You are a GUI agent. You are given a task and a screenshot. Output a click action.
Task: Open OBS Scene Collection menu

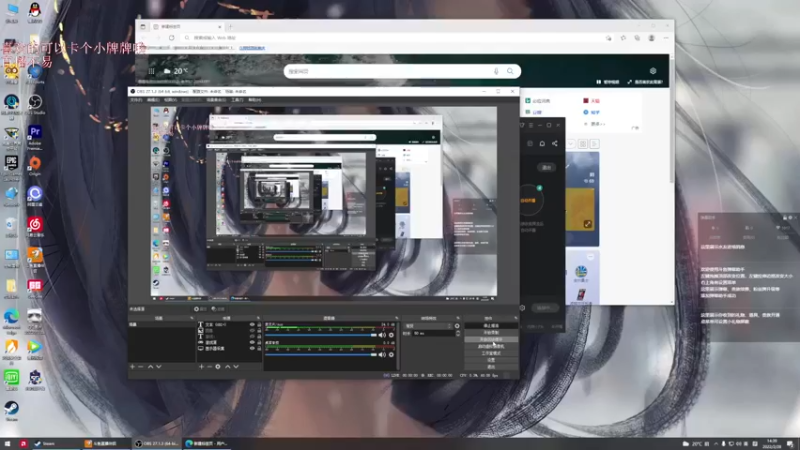216,100
